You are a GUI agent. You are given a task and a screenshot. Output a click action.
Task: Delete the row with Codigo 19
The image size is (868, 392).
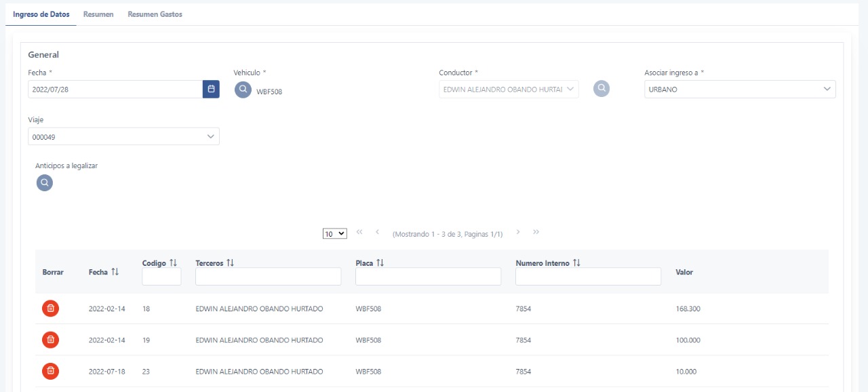coord(50,340)
